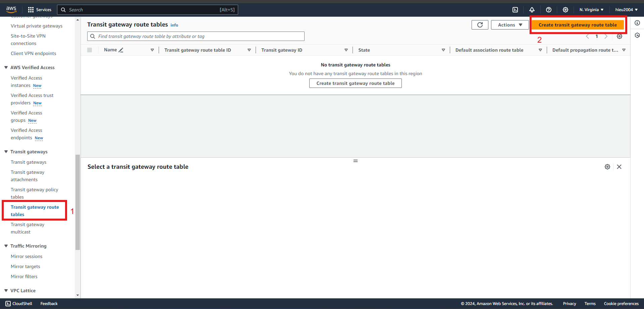Open the info link beside the title
The image size is (644, 309).
174,25
